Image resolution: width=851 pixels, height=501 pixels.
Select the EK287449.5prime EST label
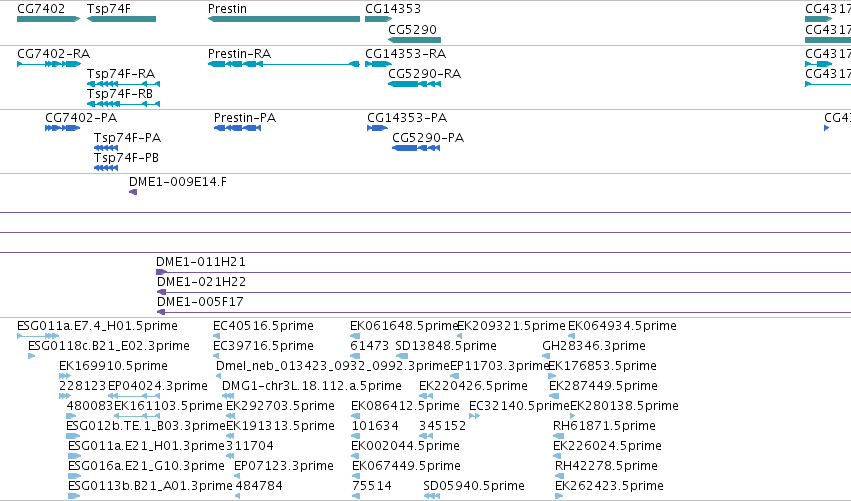(604, 386)
